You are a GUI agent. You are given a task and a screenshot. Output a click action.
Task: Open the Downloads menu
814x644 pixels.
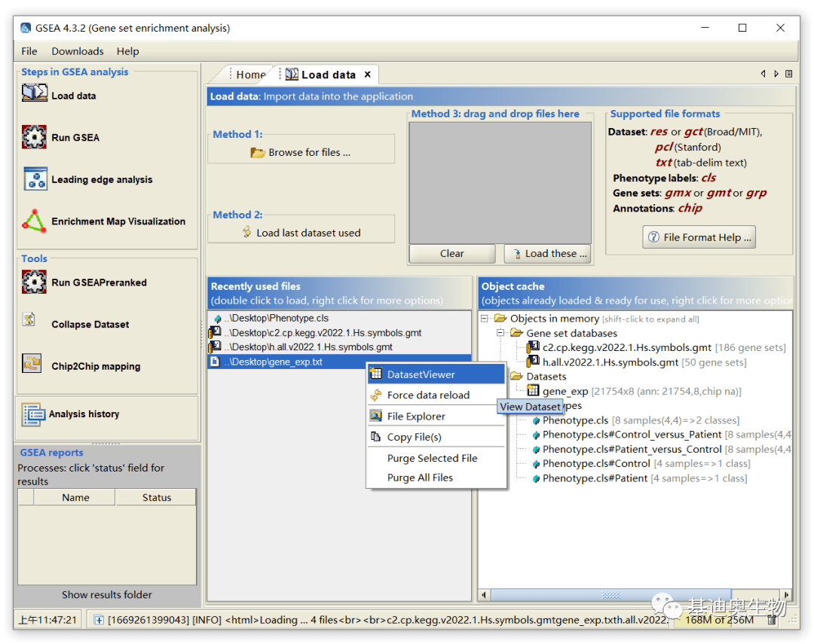pos(78,51)
